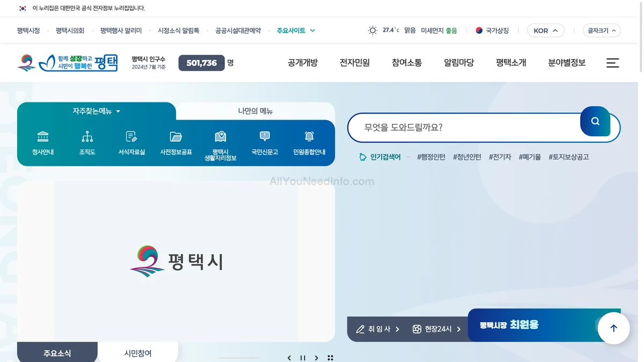
Task: Open the 청사안내 building icon
Action: point(43,143)
